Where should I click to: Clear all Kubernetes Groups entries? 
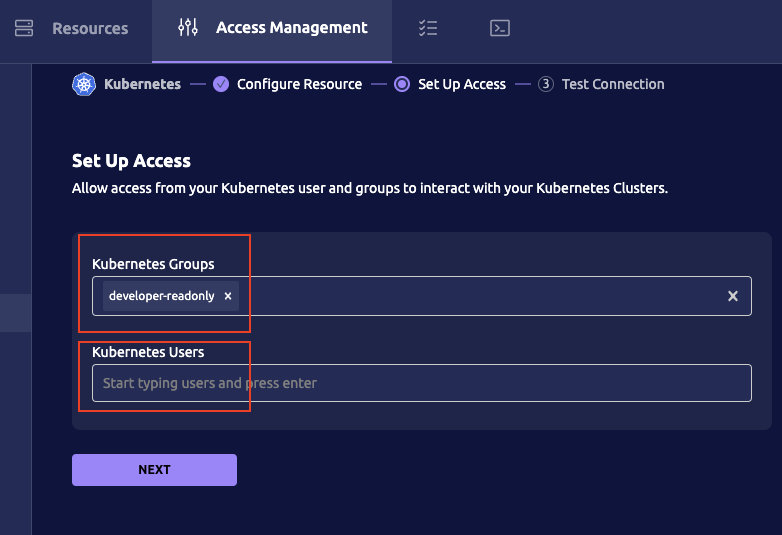pyautogui.click(x=732, y=296)
